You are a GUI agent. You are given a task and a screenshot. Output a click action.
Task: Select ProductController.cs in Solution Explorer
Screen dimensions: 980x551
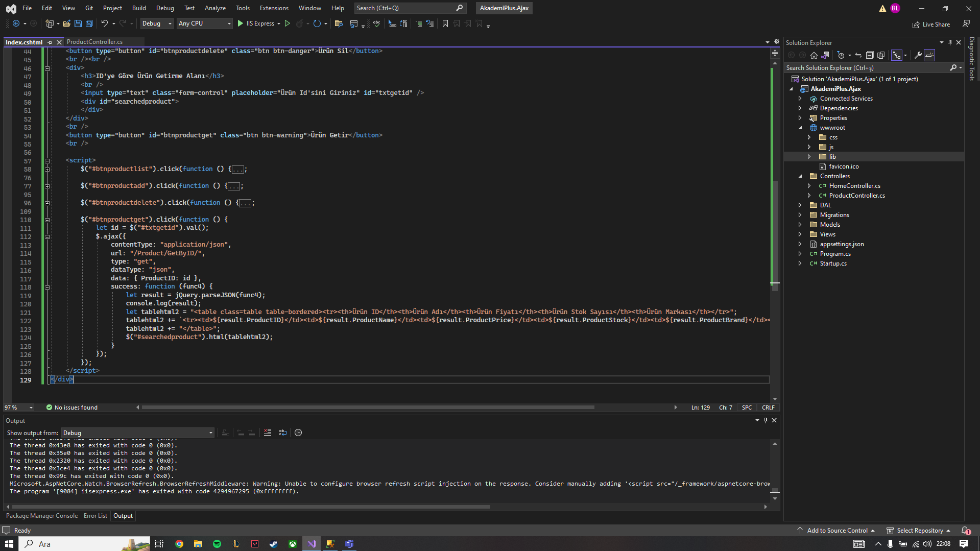coord(857,196)
